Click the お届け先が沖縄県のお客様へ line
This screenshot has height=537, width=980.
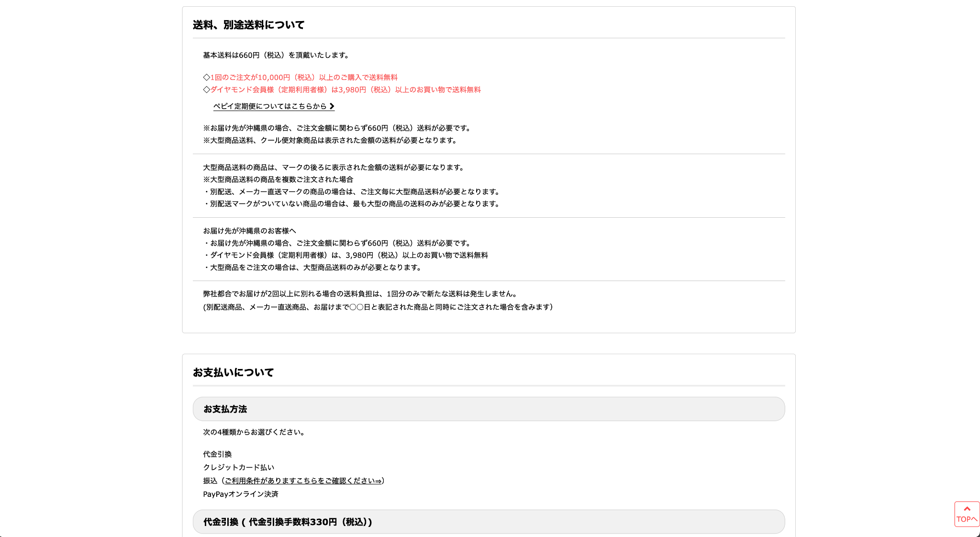[249, 231]
